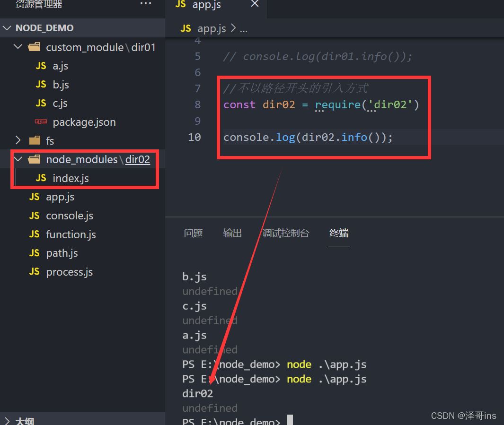Click the commented console.log on line 5

click(x=317, y=57)
